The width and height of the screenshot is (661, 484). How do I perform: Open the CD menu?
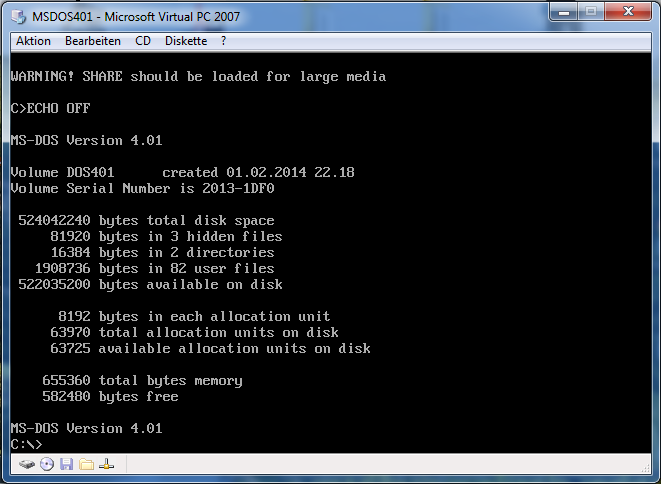point(143,41)
